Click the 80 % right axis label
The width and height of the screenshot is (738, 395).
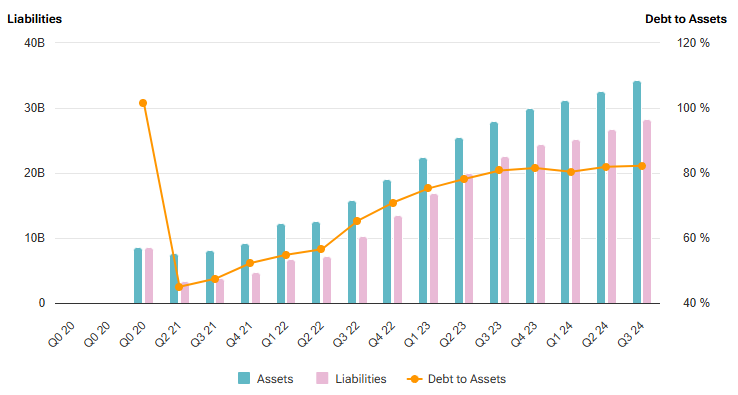pos(696,173)
